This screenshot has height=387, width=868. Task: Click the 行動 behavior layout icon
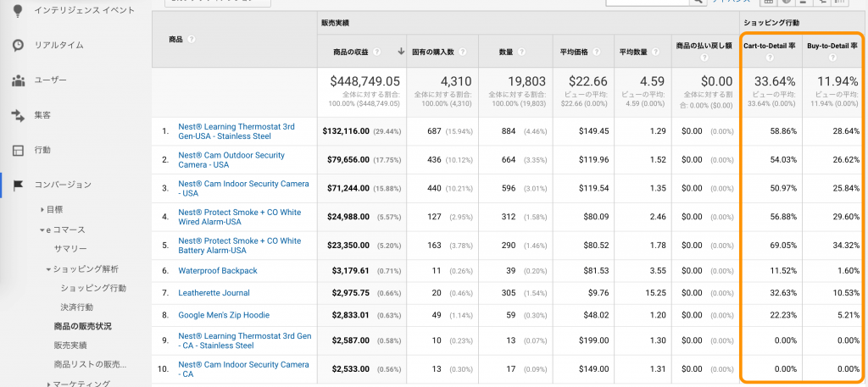point(18,150)
